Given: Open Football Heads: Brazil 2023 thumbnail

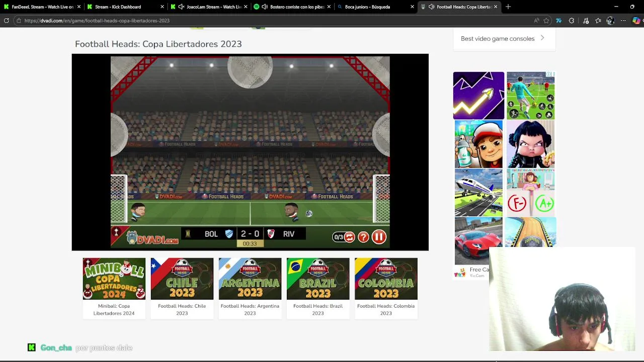Looking at the screenshot, I should pos(317,279).
